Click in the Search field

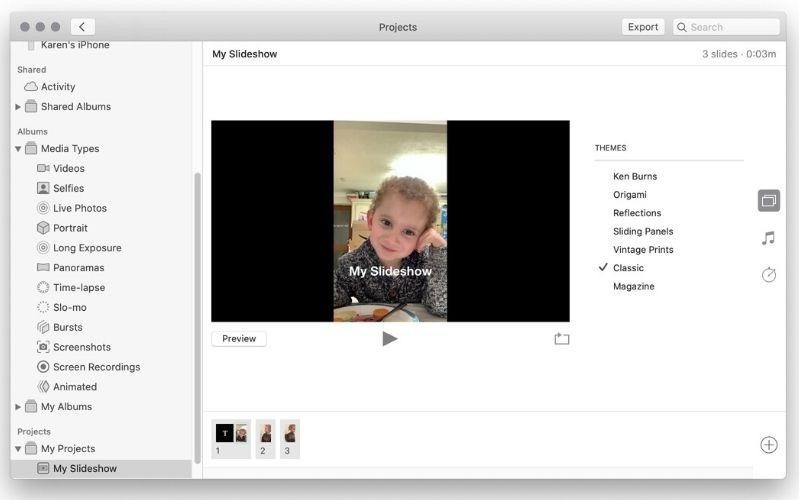coord(727,27)
